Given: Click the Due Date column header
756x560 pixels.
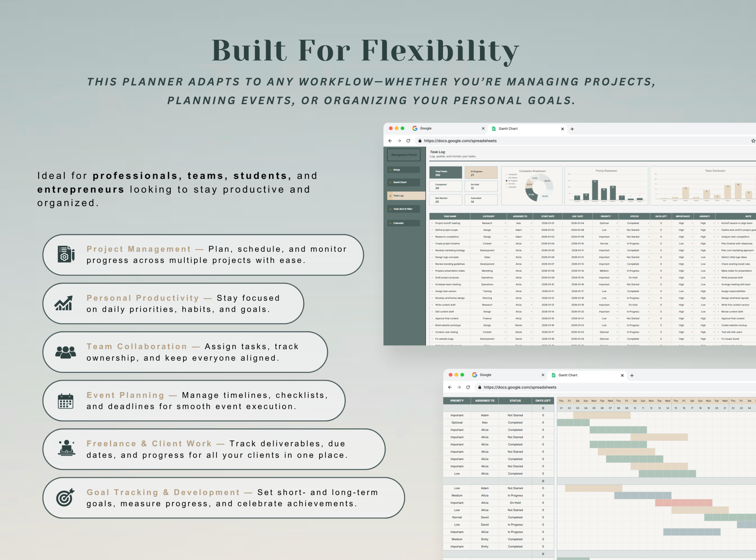Looking at the screenshot, I should pyautogui.click(x=577, y=216).
